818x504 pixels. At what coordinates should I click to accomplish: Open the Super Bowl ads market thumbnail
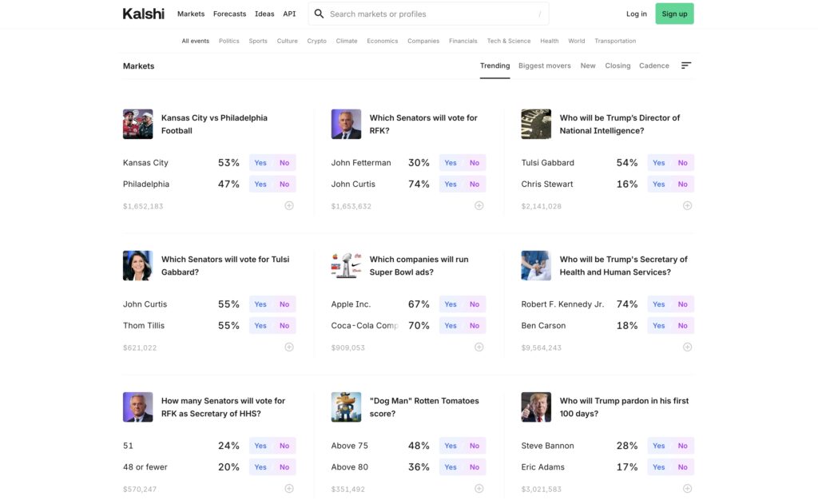click(x=346, y=265)
